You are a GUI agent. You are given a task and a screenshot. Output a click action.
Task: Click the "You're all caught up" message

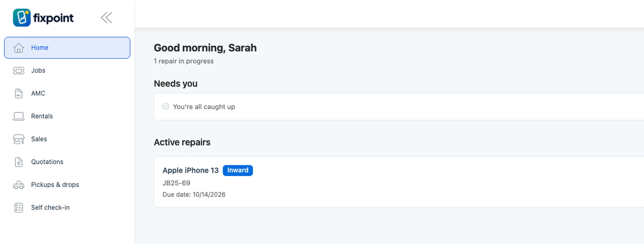coord(204,107)
